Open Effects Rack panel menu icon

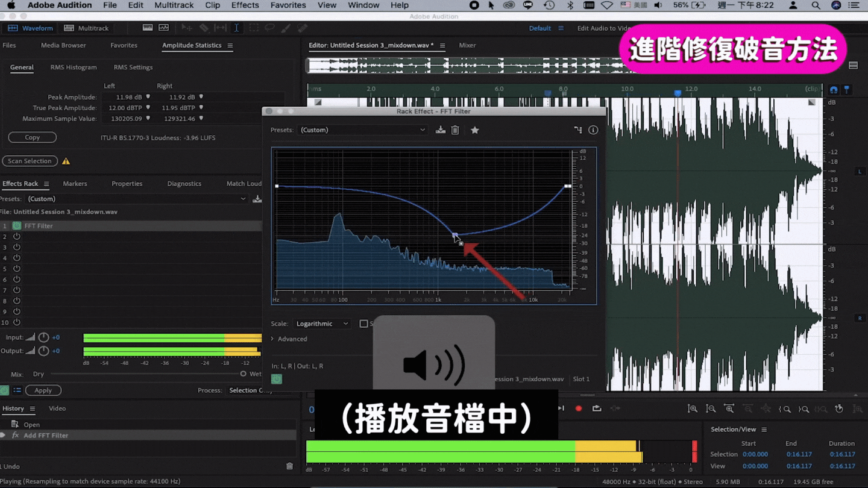pos(46,184)
